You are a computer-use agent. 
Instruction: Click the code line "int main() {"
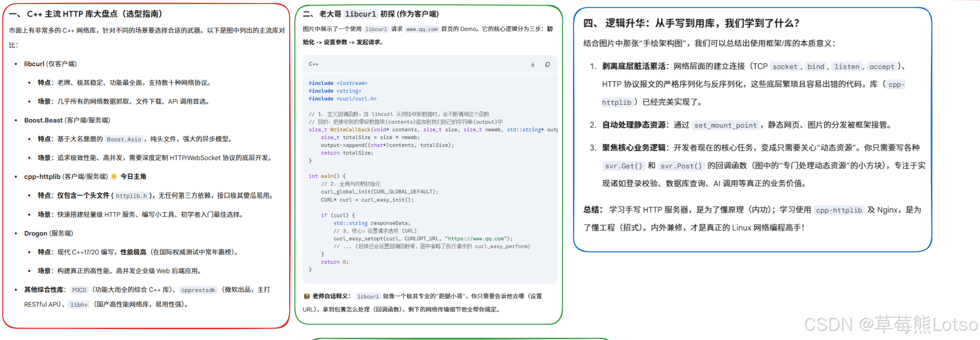[x=327, y=176]
